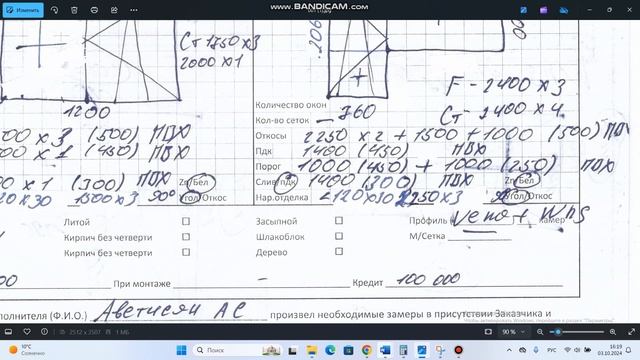
Task: Open the purple Clipchamp icon in title bar
Action: pos(543,10)
